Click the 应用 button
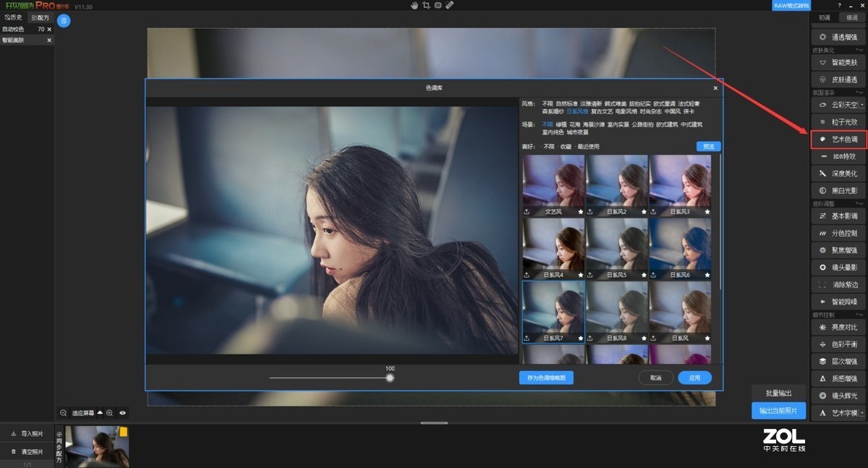This screenshot has height=468, width=868. [x=694, y=378]
